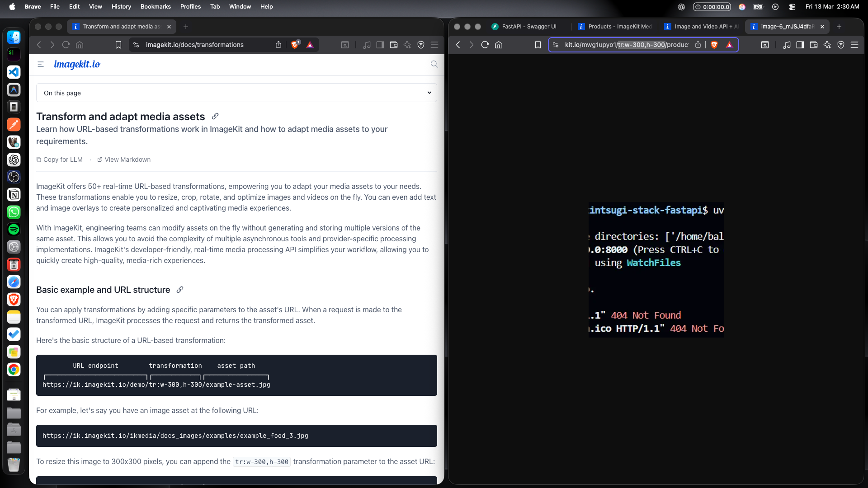This screenshot has width=868, height=488.
Task: Open Leo AI in right window toolbar
Action: (827, 45)
